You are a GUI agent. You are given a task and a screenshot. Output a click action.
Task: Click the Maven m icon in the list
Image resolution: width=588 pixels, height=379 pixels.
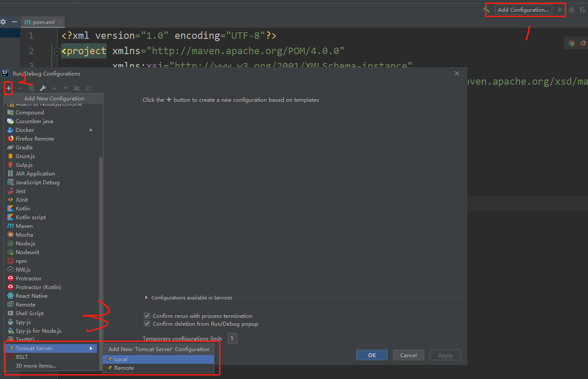click(x=10, y=226)
